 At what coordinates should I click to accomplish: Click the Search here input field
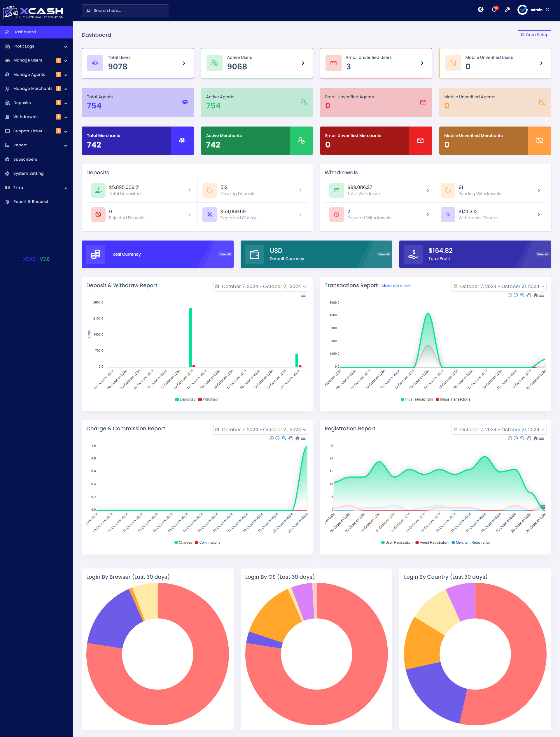click(x=125, y=11)
